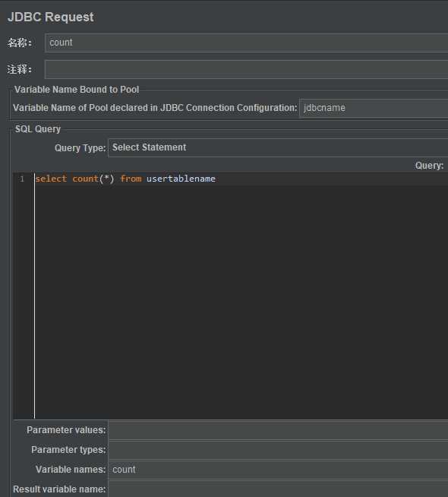This screenshot has height=497, width=448.
Task: Click the from keyword in the query
Action: click(131, 179)
